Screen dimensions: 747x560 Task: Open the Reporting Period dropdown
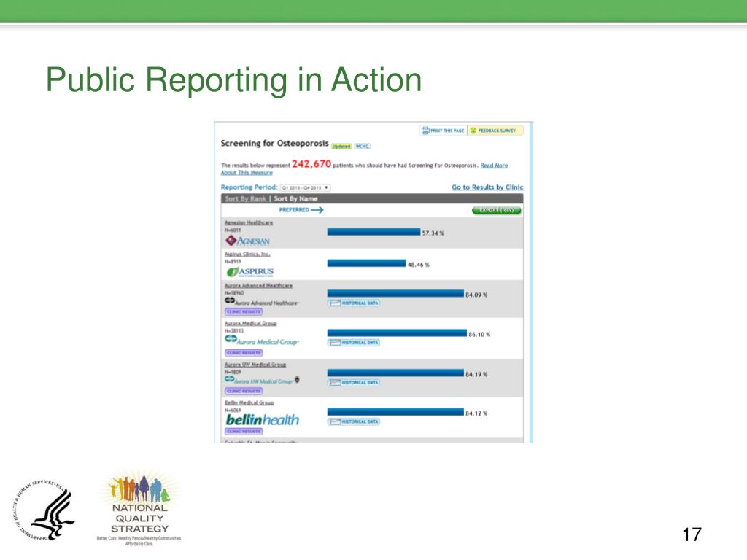coord(306,187)
